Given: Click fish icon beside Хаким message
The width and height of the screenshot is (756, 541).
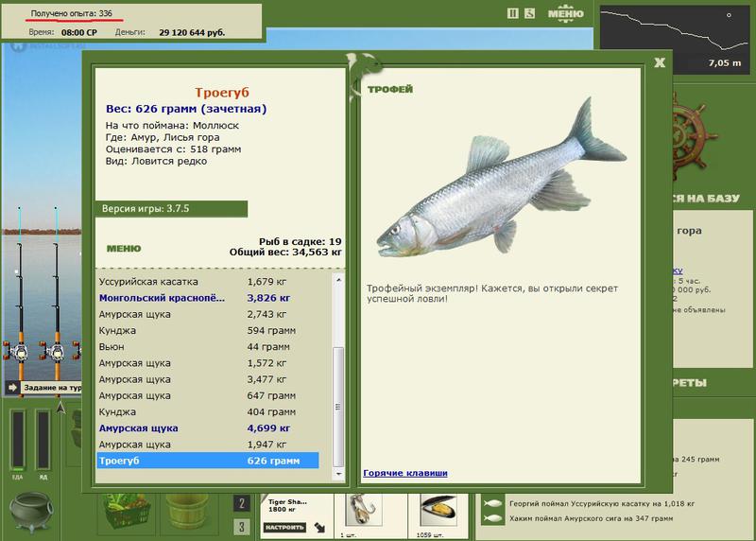Looking at the screenshot, I should point(492,518).
